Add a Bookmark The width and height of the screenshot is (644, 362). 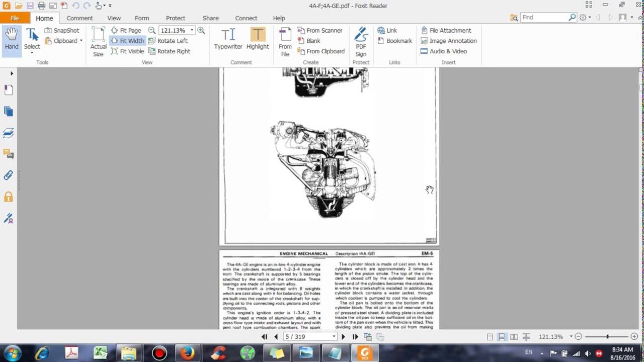click(x=395, y=41)
